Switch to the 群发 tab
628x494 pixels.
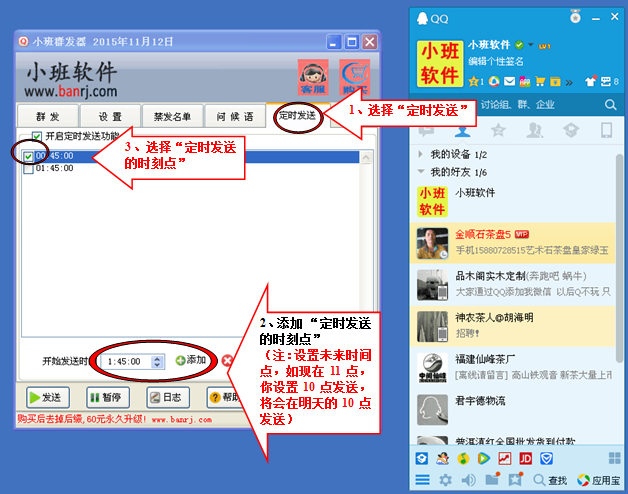click(48, 117)
